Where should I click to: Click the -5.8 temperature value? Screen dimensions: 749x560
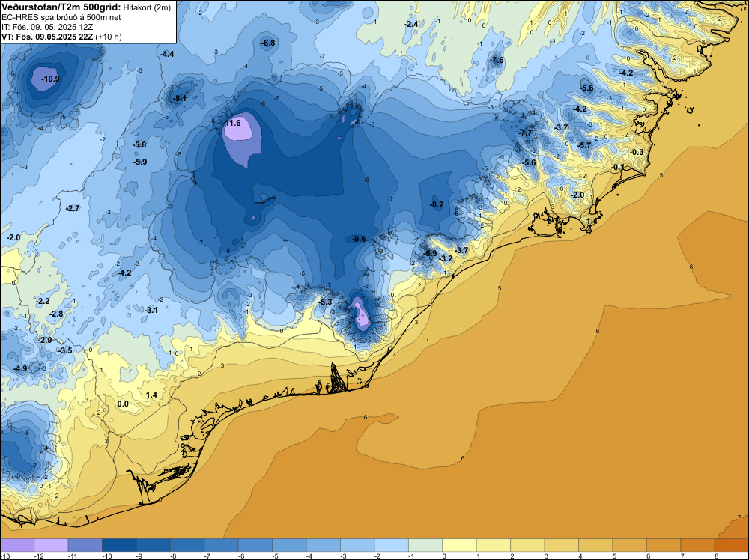point(139,144)
